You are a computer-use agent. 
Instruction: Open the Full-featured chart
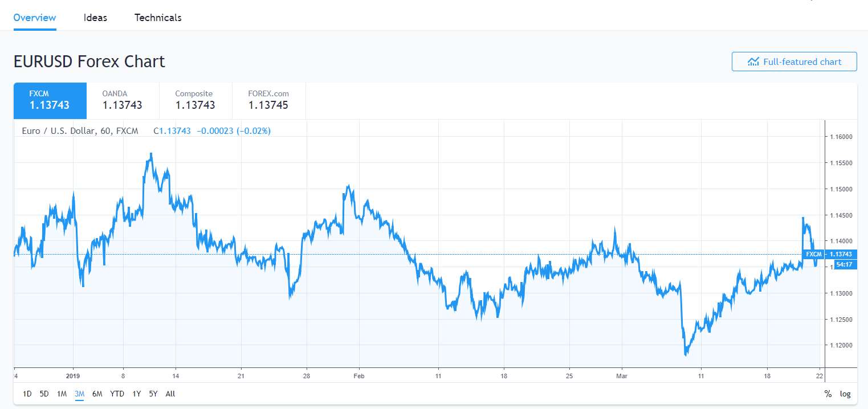[x=794, y=62]
